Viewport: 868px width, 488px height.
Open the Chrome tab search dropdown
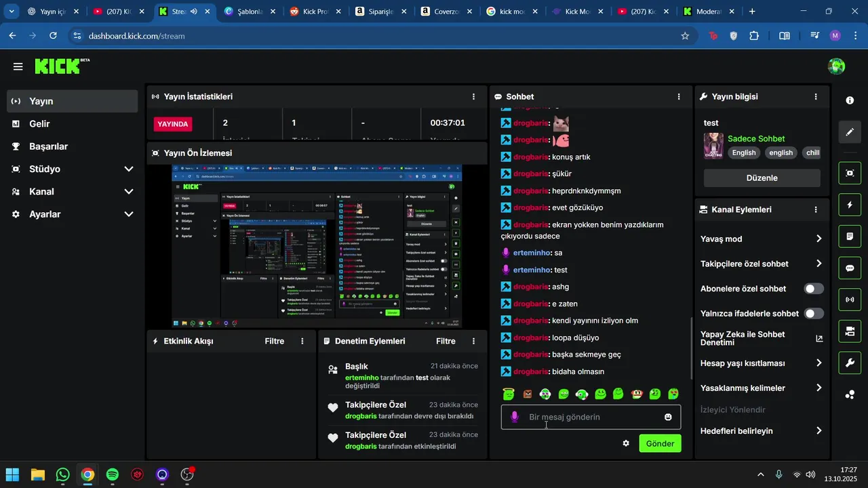point(12,12)
